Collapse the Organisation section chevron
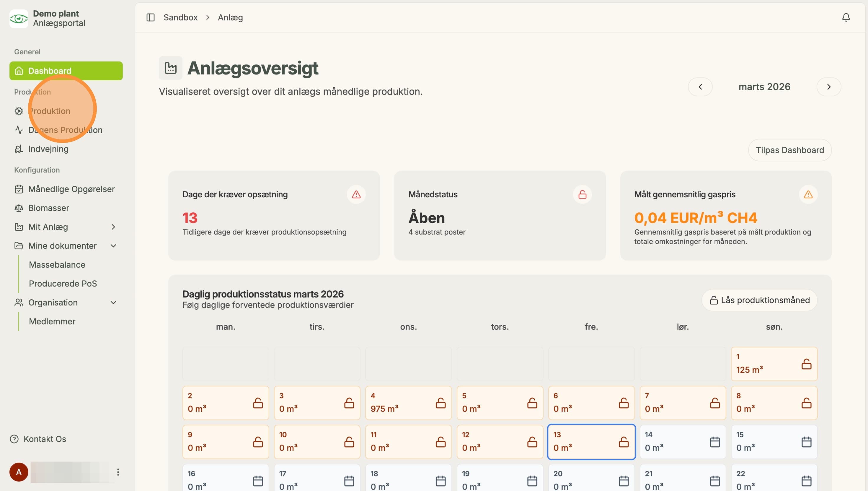868x491 pixels. click(x=113, y=303)
